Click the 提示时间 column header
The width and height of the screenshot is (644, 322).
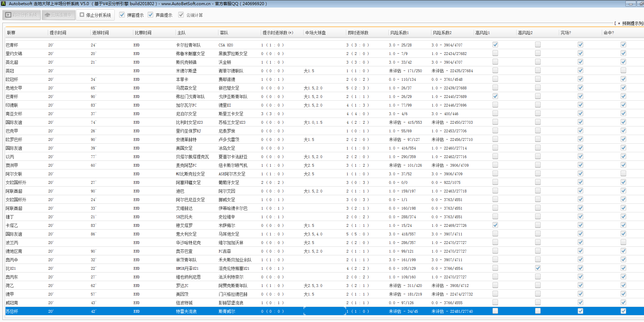58,33
